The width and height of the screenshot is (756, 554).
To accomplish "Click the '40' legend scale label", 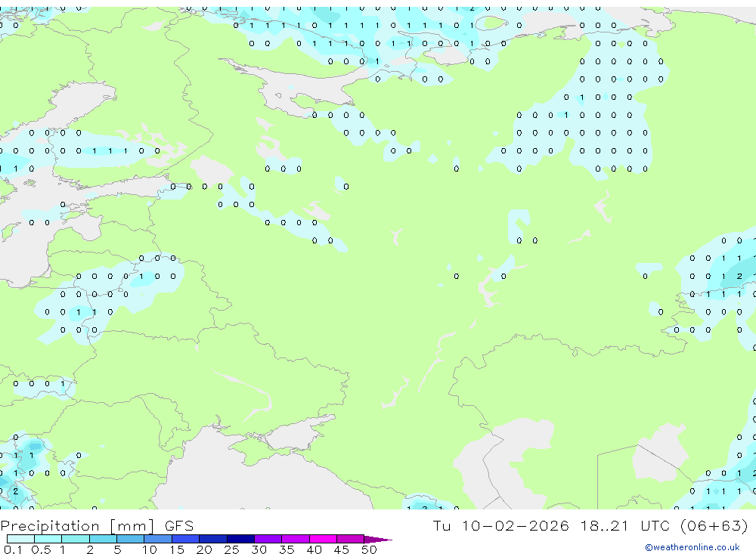I will [x=314, y=549].
